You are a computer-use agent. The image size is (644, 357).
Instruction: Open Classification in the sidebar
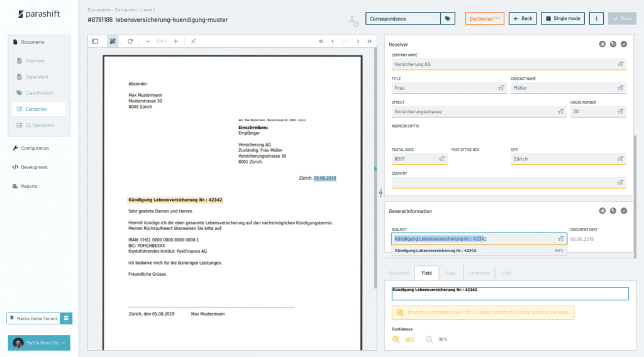pos(39,93)
